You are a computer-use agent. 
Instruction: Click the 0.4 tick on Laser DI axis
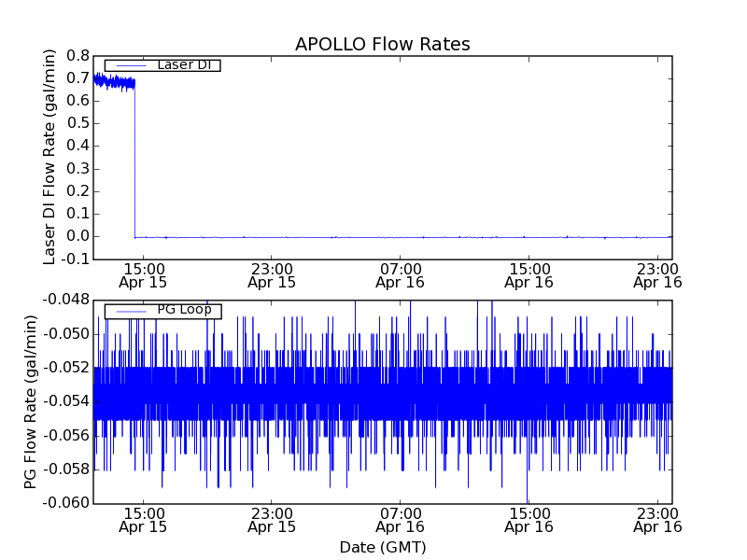pos(77,146)
